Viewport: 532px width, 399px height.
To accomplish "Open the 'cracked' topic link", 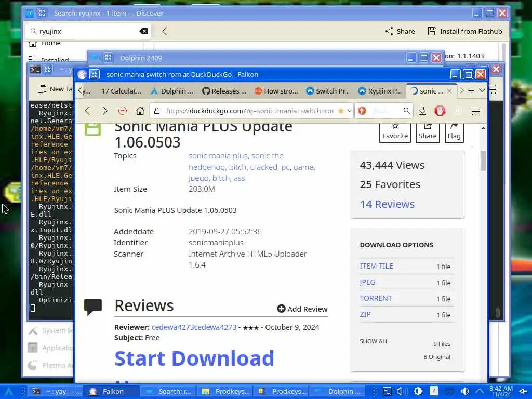I will click(x=263, y=167).
